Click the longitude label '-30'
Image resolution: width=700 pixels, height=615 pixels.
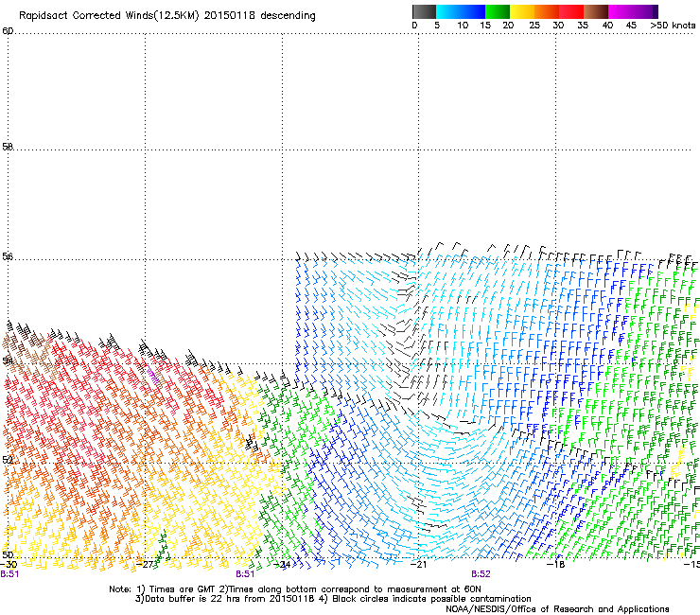pos(9,565)
